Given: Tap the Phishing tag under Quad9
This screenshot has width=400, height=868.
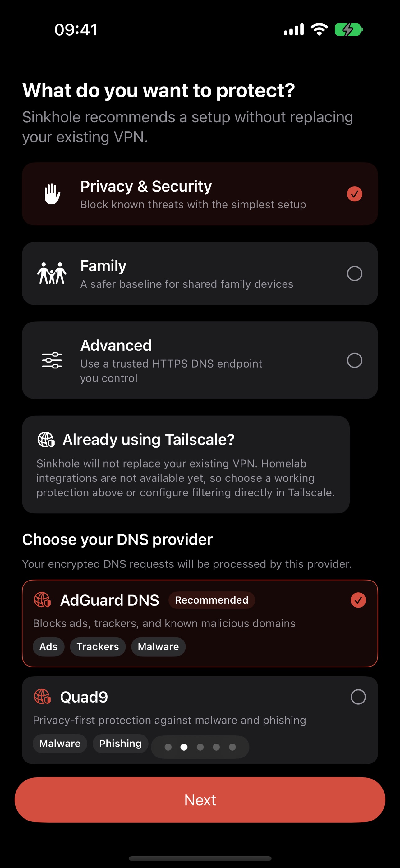Looking at the screenshot, I should point(120,743).
